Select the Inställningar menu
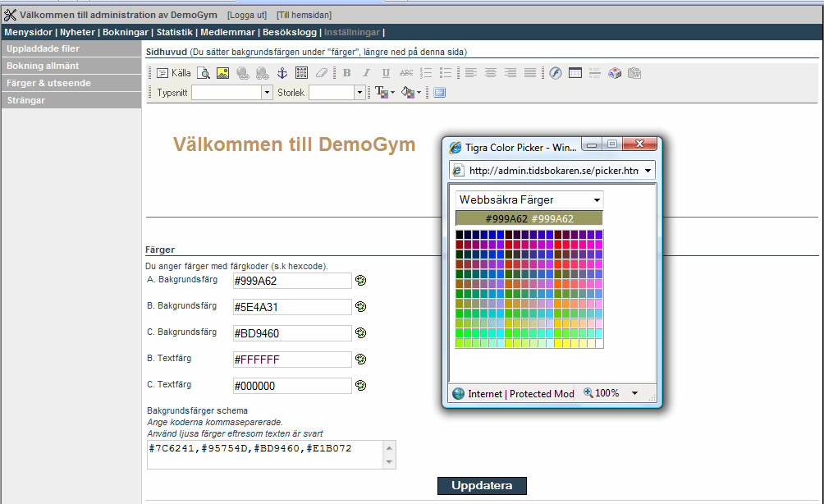Image resolution: width=824 pixels, height=504 pixels. coord(352,32)
